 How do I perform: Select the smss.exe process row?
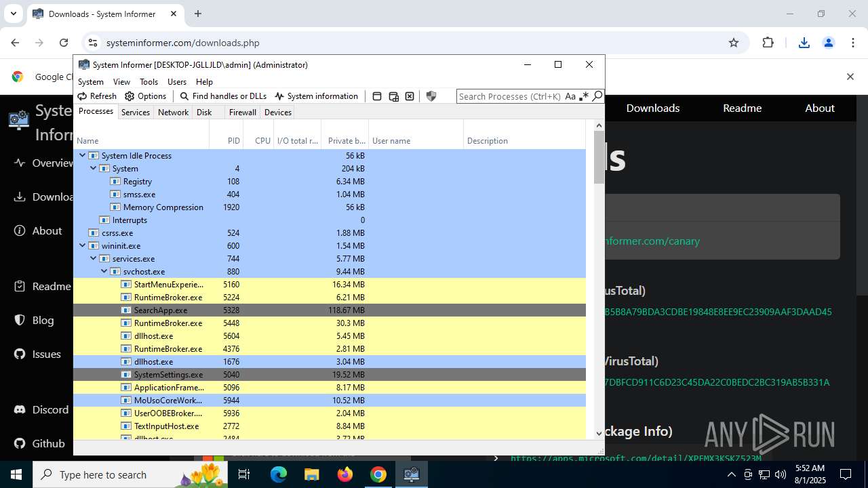(330, 195)
